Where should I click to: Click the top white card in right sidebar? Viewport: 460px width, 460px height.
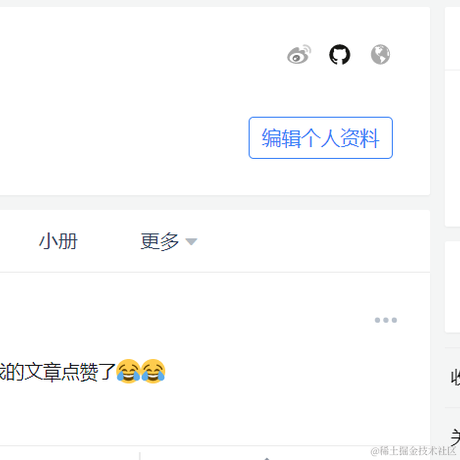point(452,38)
